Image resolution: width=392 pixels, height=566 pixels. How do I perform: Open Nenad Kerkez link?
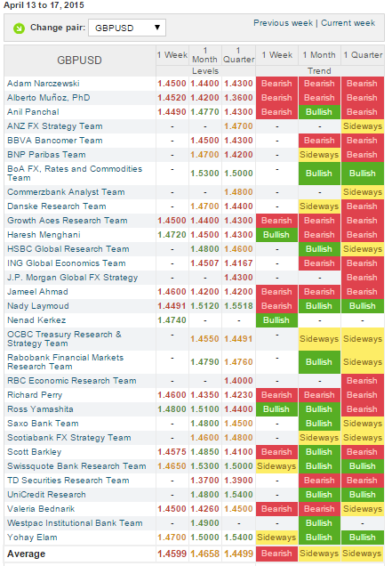(36, 320)
